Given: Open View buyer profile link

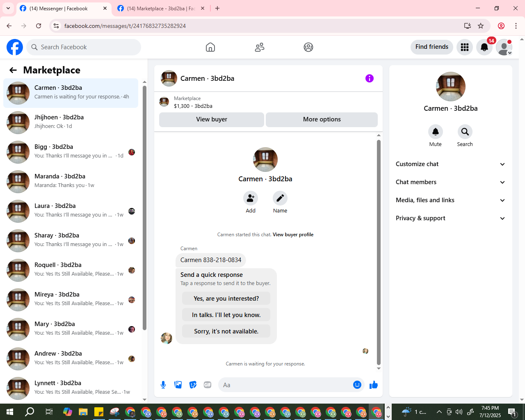Looking at the screenshot, I should pyautogui.click(x=293, y=235).
